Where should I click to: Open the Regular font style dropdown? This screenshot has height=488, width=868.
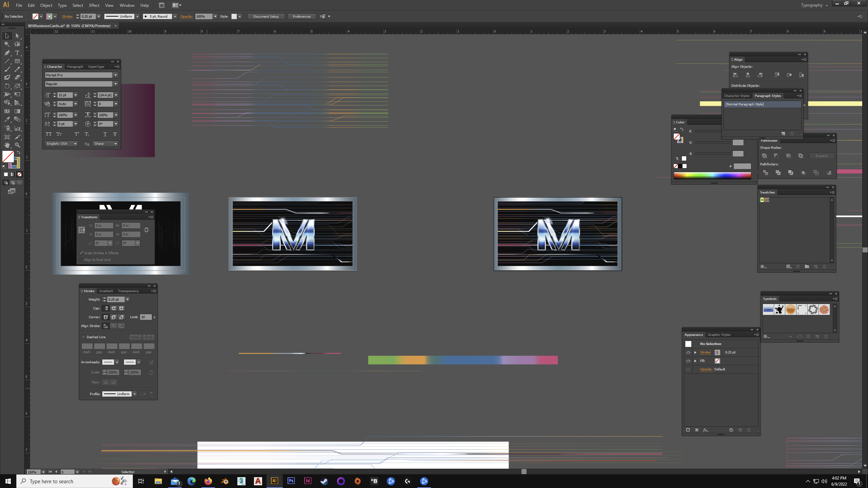116,84
